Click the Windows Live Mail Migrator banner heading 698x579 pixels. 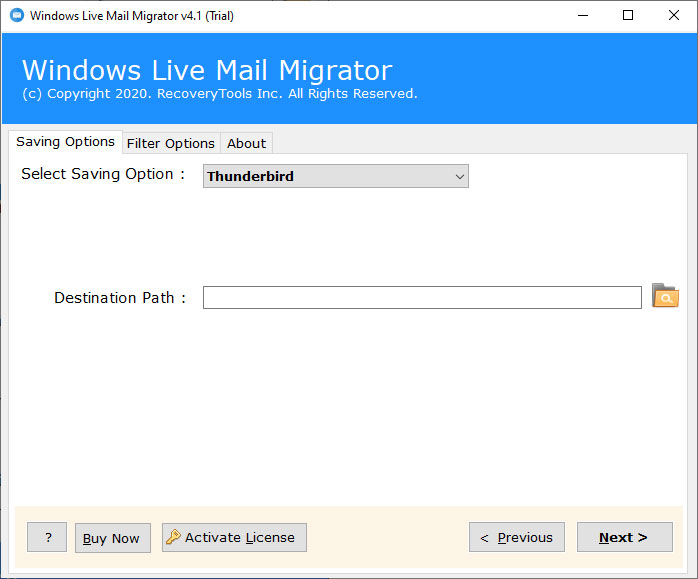click(207, 70)
